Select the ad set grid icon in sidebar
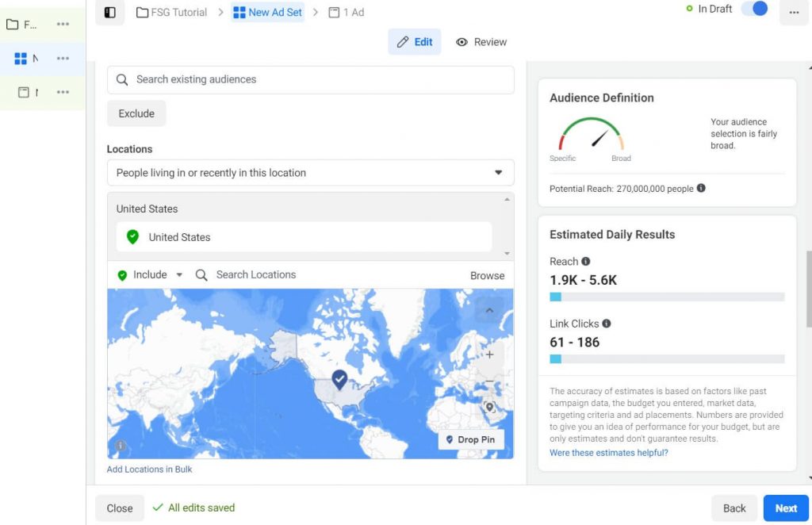Screen dimensions: 812x525 click(21, 59)
